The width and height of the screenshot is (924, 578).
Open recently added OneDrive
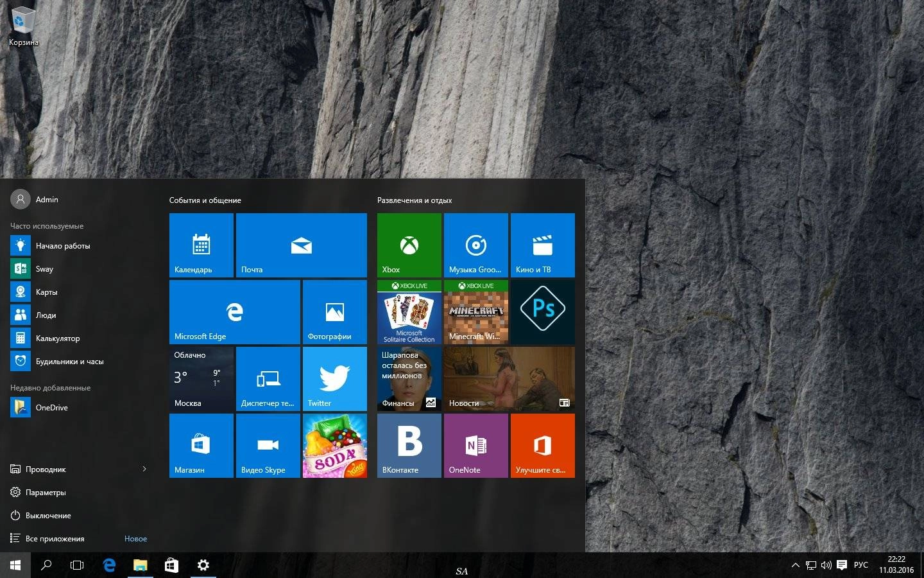point(80,408)
